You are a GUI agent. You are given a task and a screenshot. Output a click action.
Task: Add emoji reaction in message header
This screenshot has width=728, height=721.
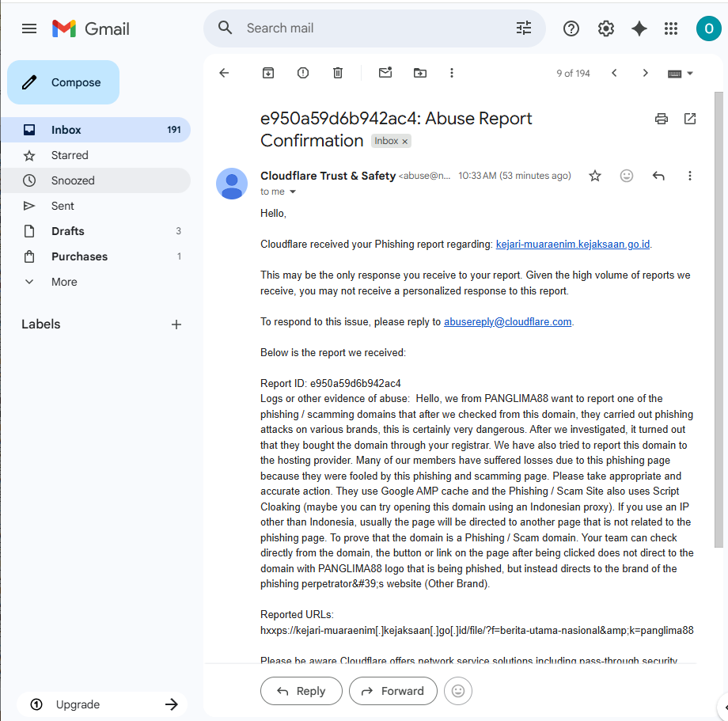pos(627,176)
